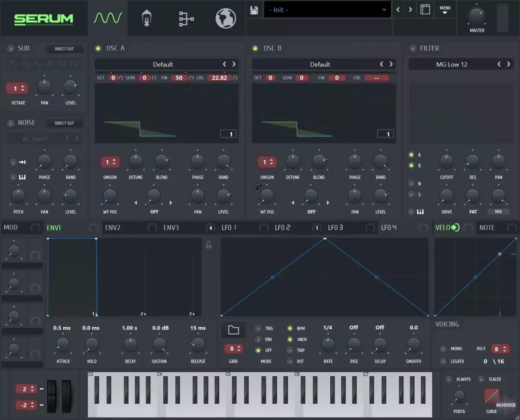Screen dimensions: 520x420
Task: Click the portamento curve display
Action: [491, 396]
